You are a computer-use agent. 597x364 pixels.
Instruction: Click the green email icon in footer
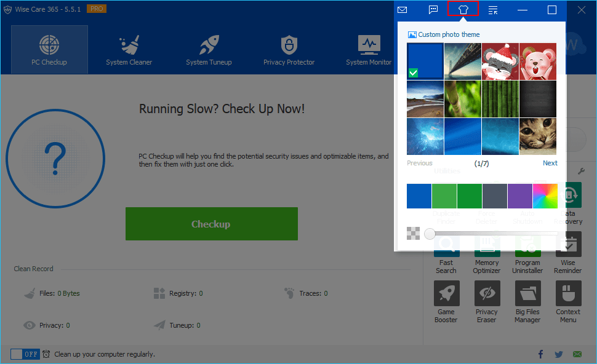(x=577, y=354)
